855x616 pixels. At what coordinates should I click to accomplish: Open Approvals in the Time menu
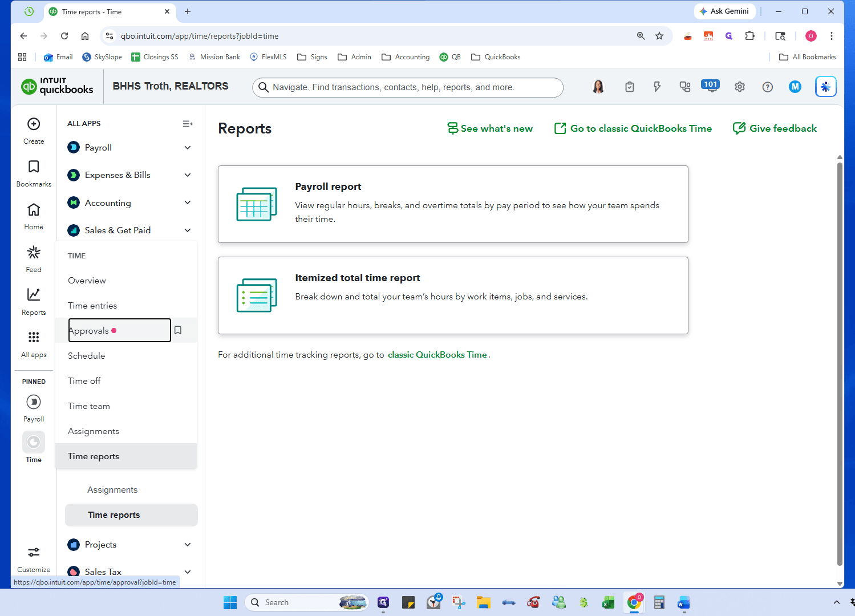(119, 330)
